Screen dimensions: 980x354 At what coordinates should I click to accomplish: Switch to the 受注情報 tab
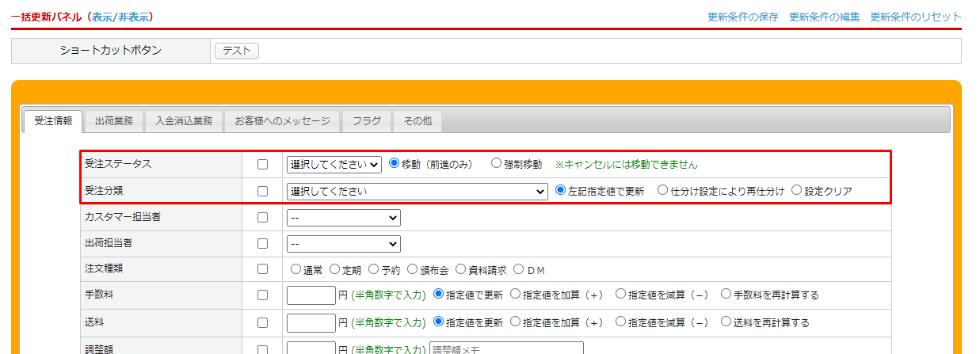53,121
